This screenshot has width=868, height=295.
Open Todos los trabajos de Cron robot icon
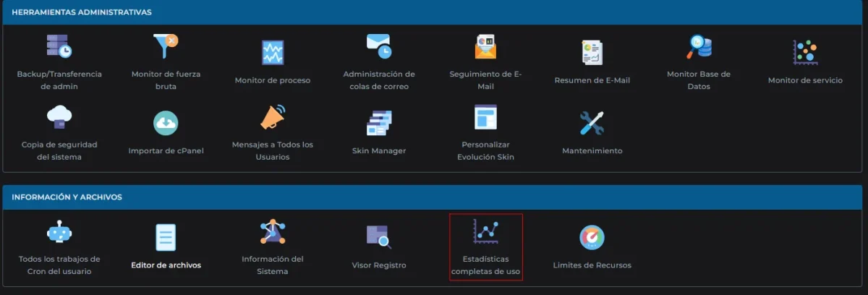click(x=59, y=232)
